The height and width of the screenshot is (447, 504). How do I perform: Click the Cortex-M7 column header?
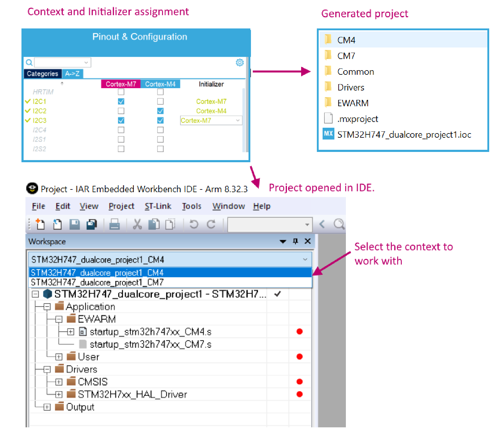[121, 84]
